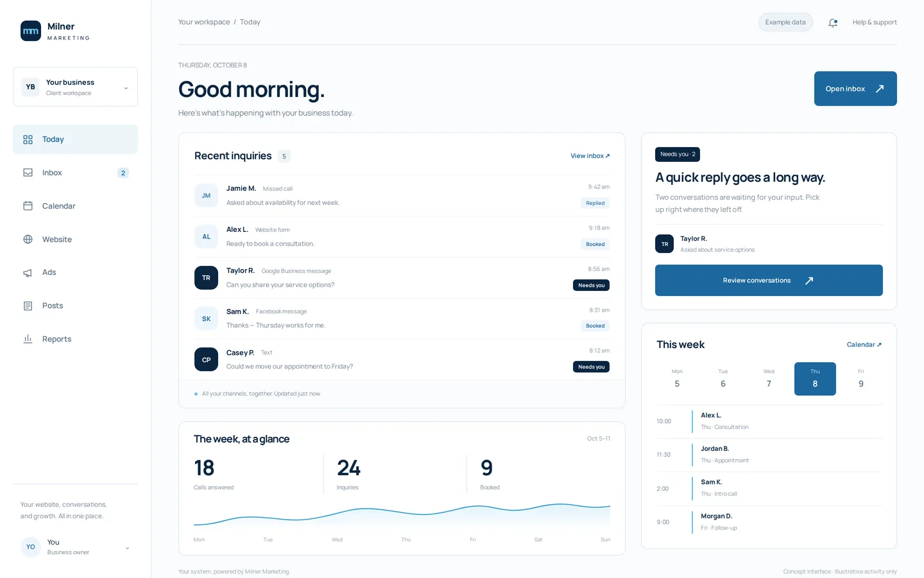Click Taylor R. in the Needs you card

tap(769, 244)
